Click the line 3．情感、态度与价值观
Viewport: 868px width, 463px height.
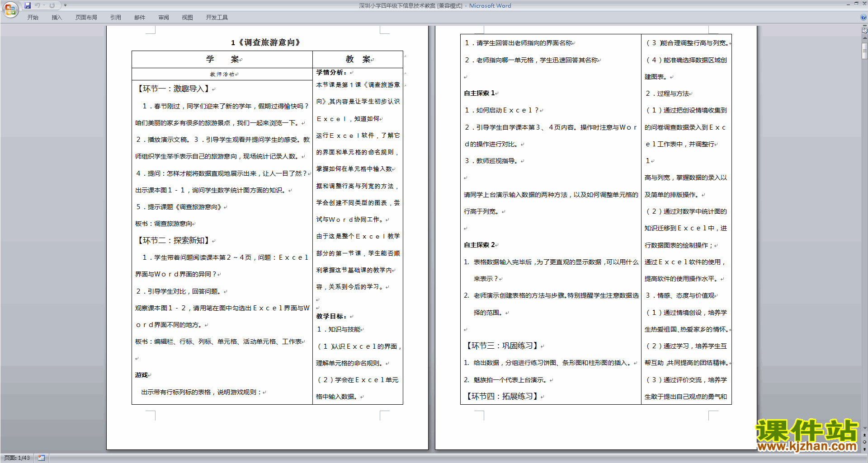680,295
